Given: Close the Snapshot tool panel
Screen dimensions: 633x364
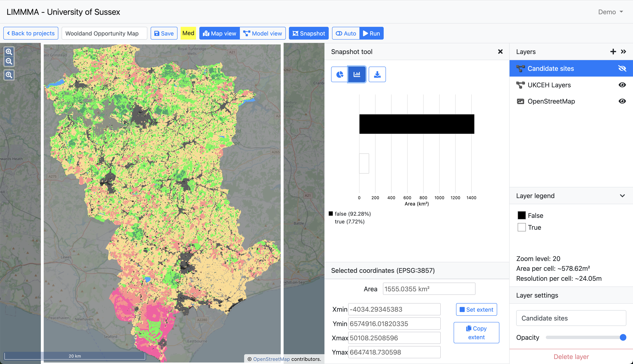Looking at the screenshot, I should click(500, 52).
